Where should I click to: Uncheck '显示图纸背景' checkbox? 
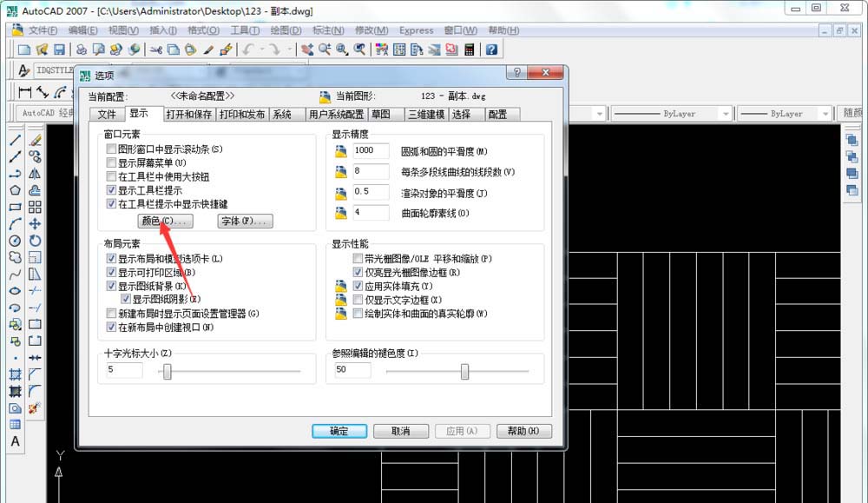click(x=111, y=287)
